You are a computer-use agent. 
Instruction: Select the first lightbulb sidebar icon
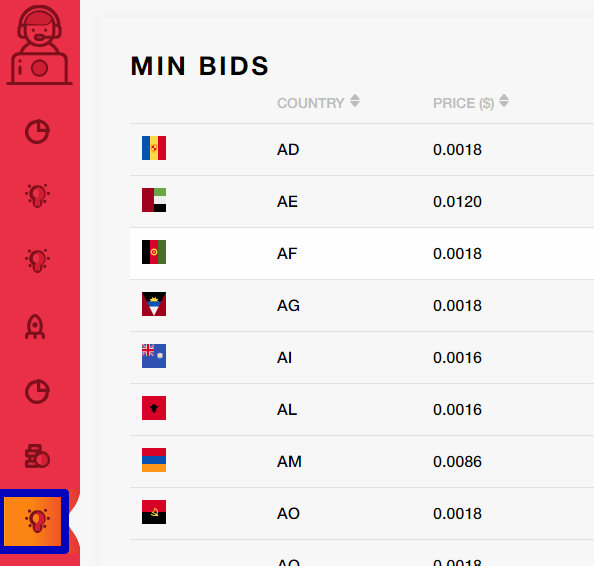37,195
